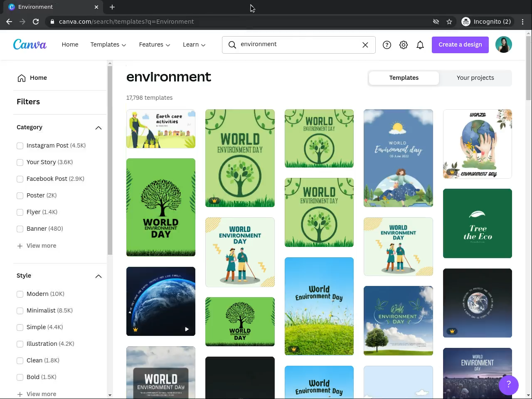Collapse the Category filter section
This screenshot has width=532, height=399.
(98, 128)
